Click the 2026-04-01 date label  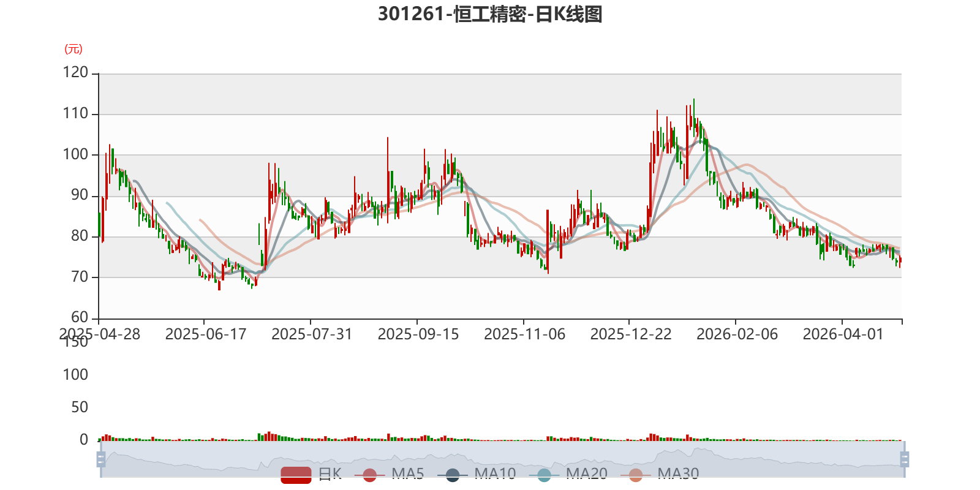click(x=843, y=334)
